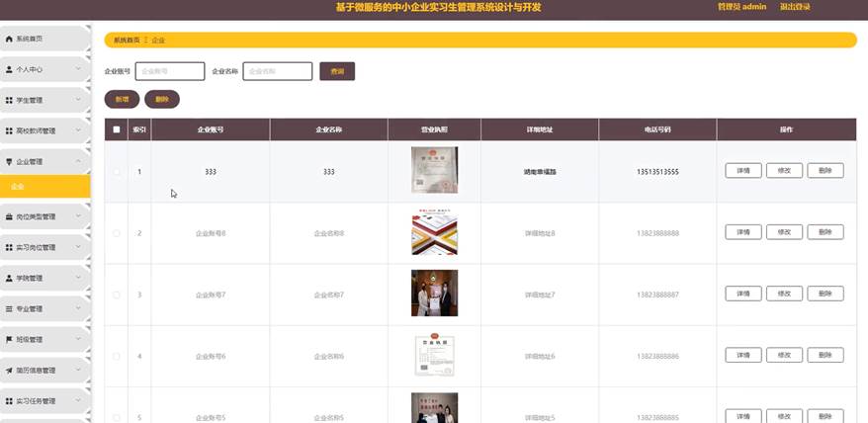
Task: Click the 企业名称8 cell
Action: (329, 233)
